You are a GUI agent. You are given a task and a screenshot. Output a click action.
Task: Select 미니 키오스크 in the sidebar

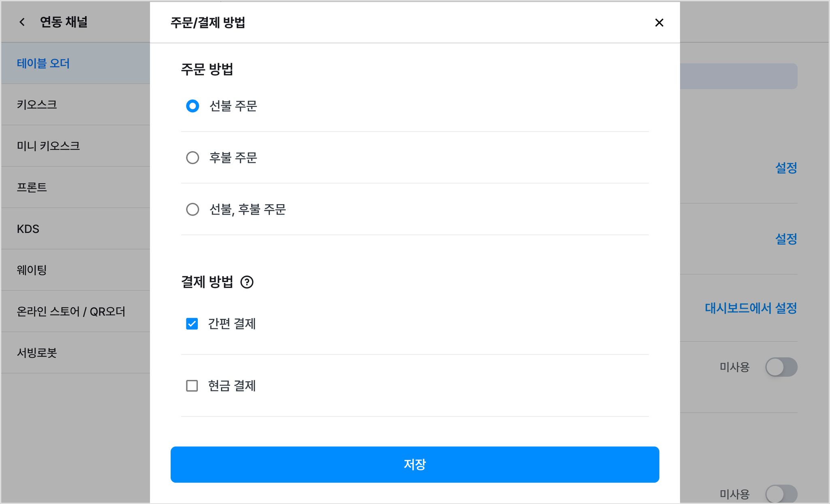pyautogui.click(x=75, y=146)
